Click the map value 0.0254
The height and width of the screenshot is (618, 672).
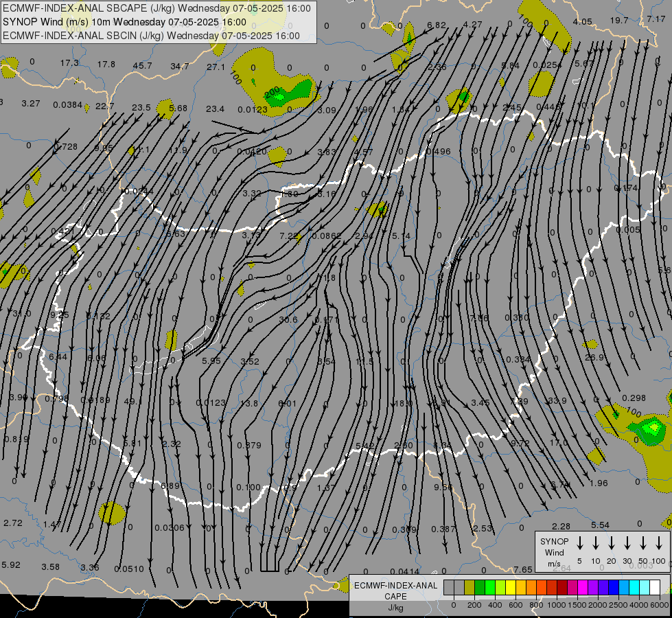click(547, 65)
